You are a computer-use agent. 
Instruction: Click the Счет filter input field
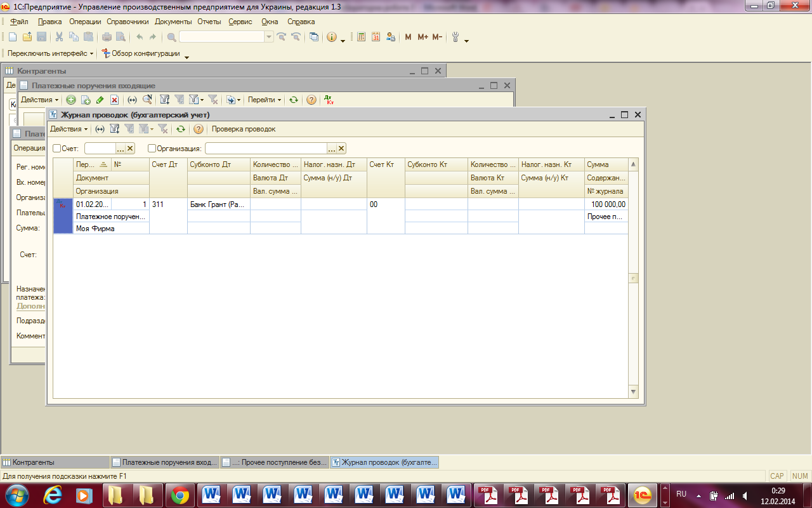pyautogui.click(x=99, y=149)
